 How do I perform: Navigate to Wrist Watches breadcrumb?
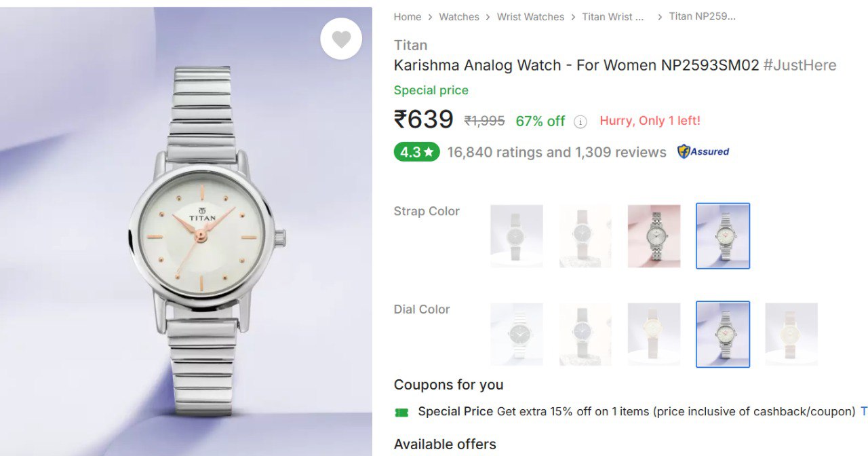(530, 17)
